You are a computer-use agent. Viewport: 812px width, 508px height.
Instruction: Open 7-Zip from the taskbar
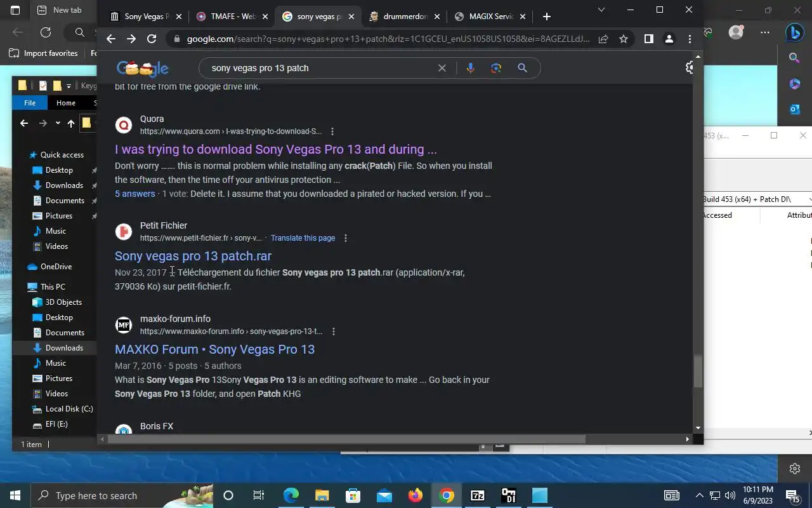pyautogui.click(x=478, y=495)
